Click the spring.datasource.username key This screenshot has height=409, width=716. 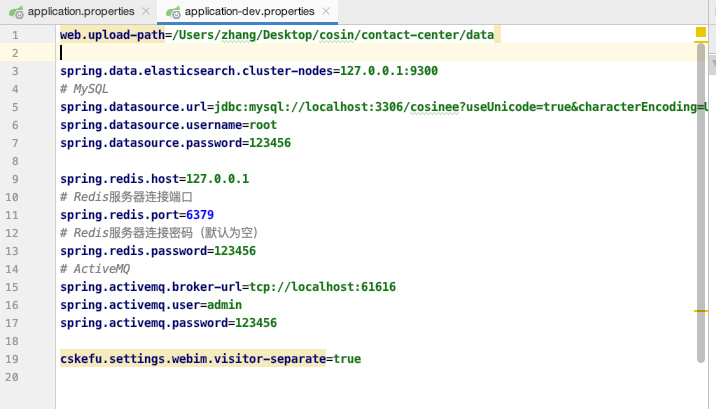pos(151,125)
